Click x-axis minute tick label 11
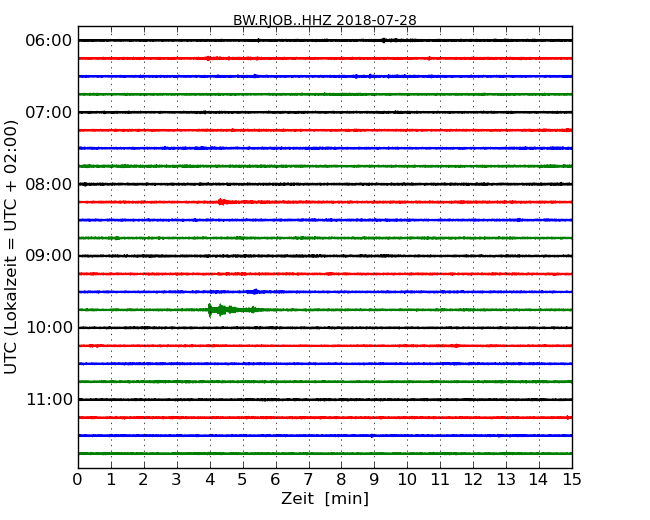 pyautogui.click(x=440, y=480)
